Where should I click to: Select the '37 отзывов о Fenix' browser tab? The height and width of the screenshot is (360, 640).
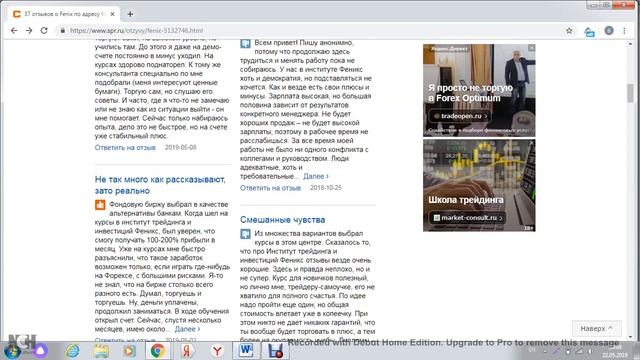pos(64,14)
